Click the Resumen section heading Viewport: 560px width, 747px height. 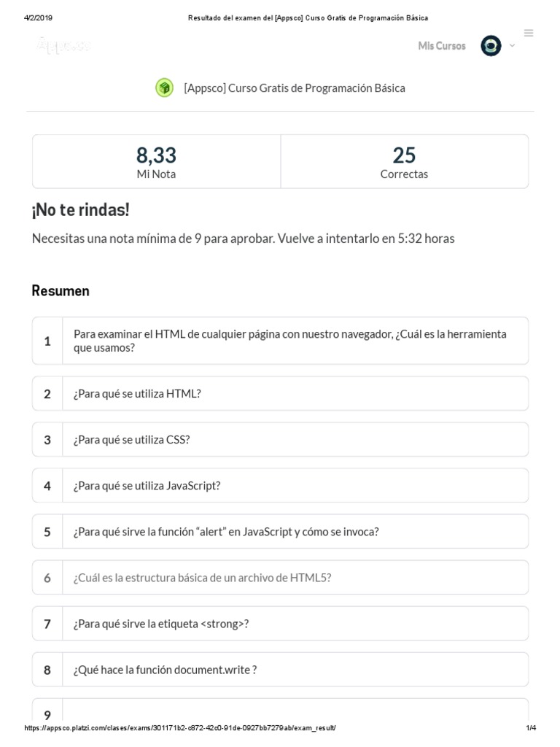tap(61, 291)
